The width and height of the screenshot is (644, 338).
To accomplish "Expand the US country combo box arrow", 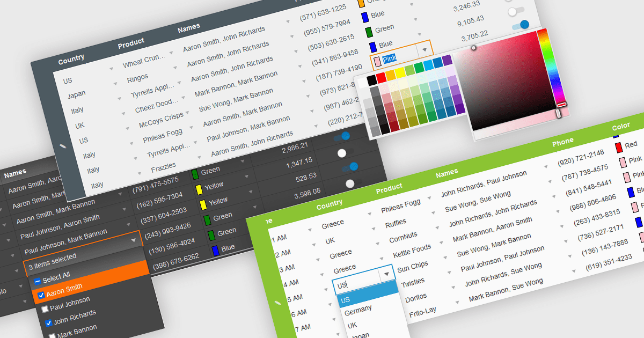I will [387, 275].
